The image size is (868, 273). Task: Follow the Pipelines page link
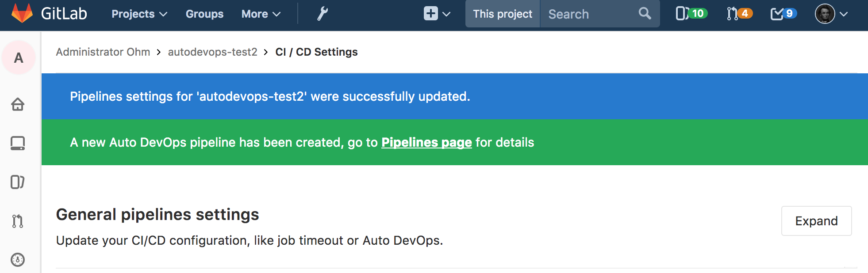pyautogui.click(x=426, y=142)
